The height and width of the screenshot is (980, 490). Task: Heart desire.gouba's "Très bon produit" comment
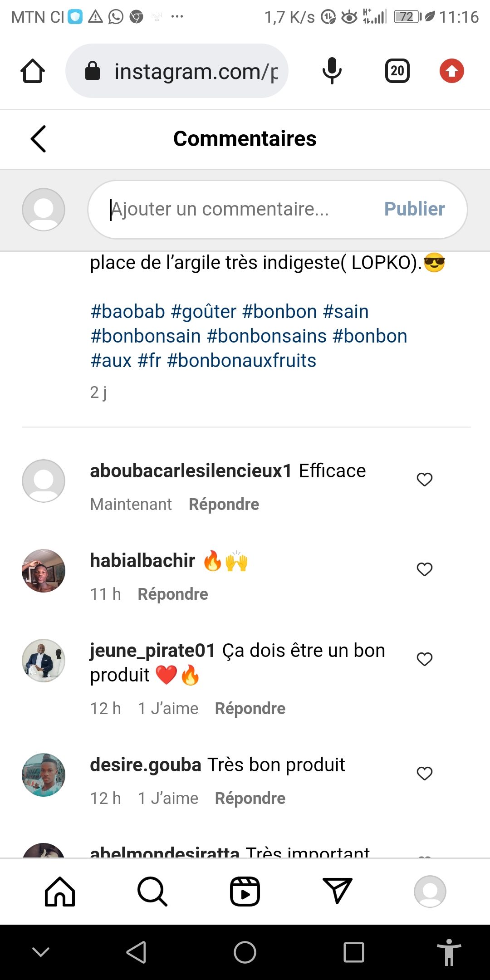point(425,773)
